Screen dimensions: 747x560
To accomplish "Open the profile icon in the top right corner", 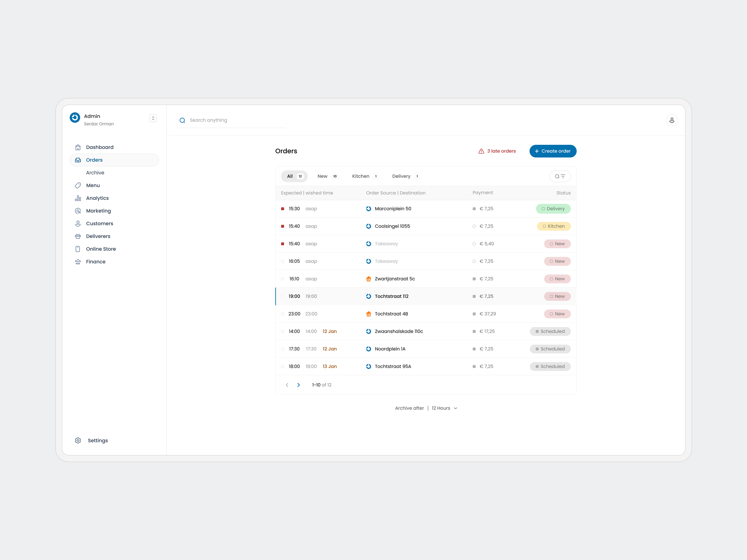I will [672, 120].
